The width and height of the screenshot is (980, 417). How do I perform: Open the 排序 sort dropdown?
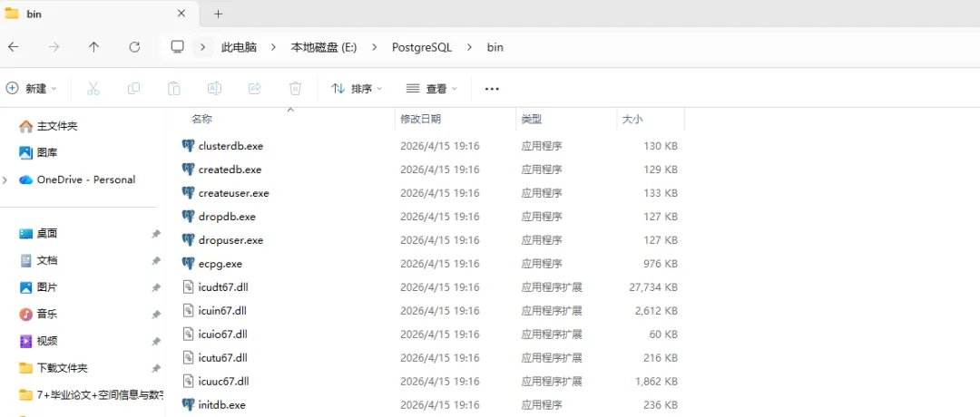pyautogui.click(x=357, y=89)
